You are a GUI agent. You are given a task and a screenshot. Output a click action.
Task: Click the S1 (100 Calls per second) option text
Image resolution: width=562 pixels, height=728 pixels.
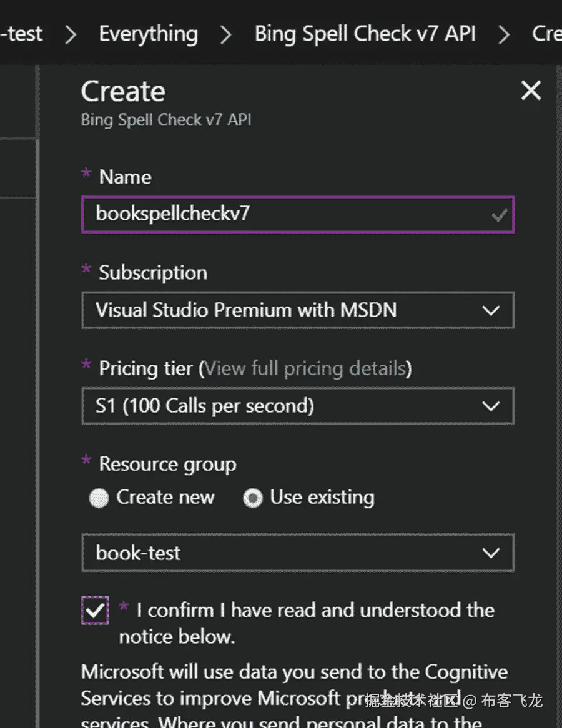pyautogui.click(x=205, y=406)
